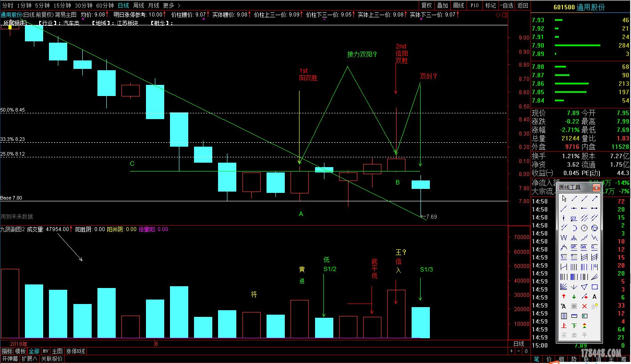Open the 指标 indicators tab
The height and width of the screenshot is (364, 631).
click(7, 351)
